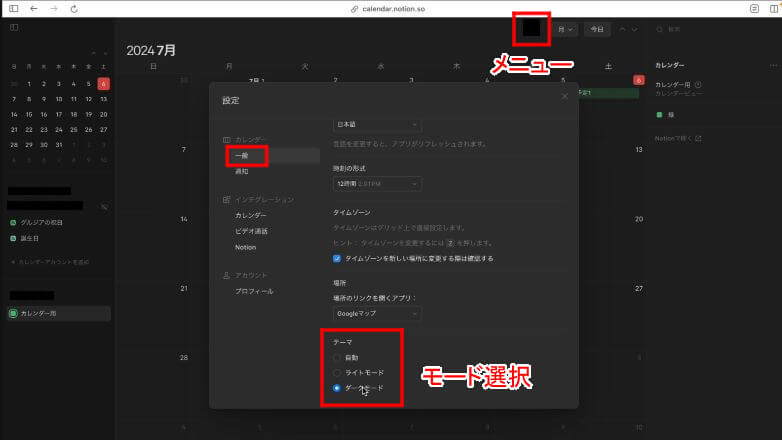The width and height of the screenshot is (782, 440).
Task: Click the search magnifier icon
Action: tap(659, 29)
